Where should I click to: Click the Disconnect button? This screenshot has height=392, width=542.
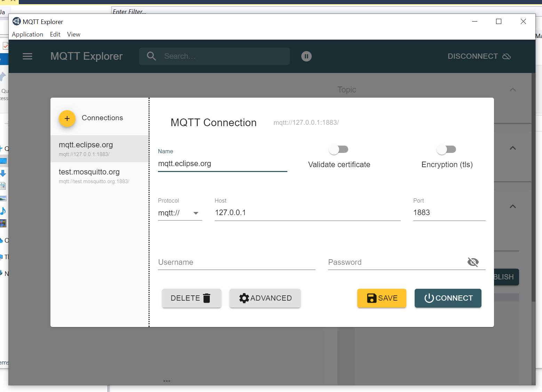[x=479, y=56]
